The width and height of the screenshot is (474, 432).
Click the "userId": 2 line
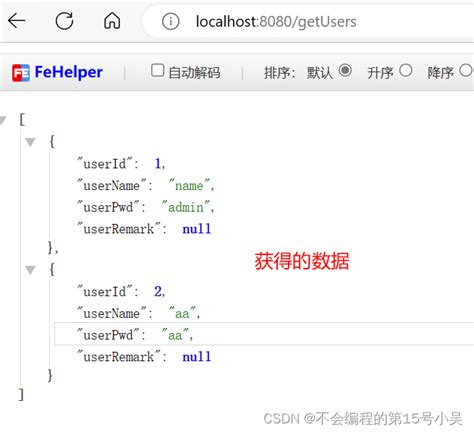pos(121,292)
